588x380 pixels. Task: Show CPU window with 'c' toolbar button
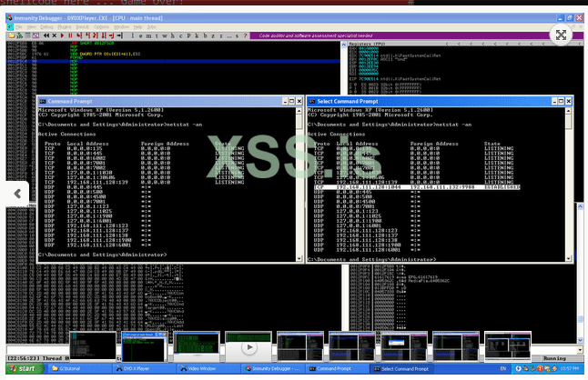click(x=181, y=35)
